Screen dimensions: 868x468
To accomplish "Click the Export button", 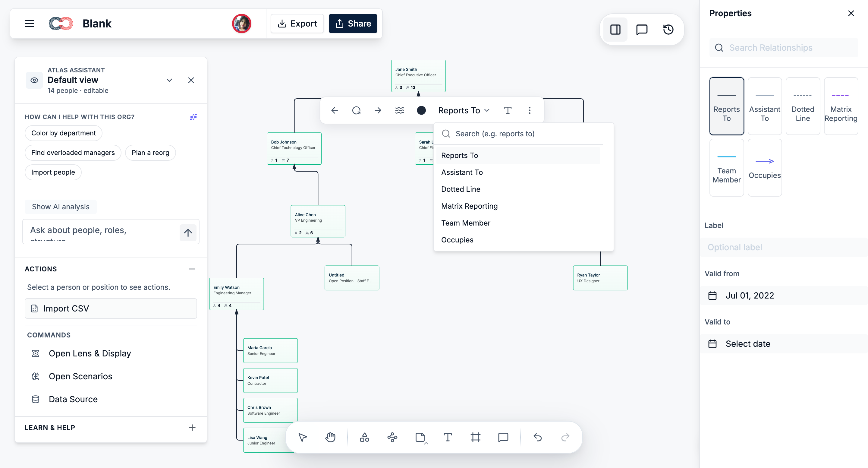I will point(297,24).
